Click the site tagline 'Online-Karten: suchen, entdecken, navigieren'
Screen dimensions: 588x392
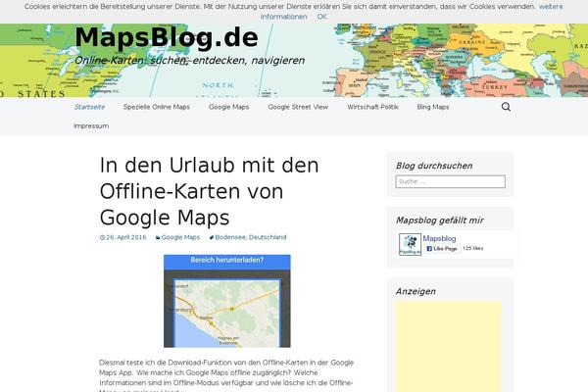[x=189, y=61]
